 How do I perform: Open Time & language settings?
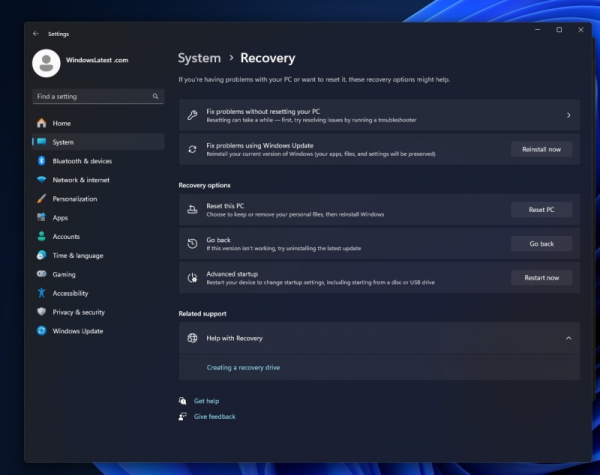pos(99,255)
